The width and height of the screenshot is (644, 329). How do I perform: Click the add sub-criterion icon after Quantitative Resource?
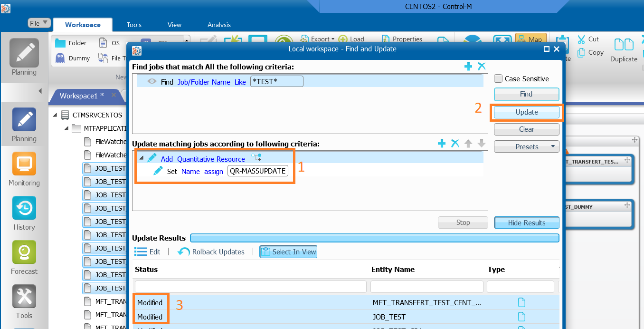(256, 158)
